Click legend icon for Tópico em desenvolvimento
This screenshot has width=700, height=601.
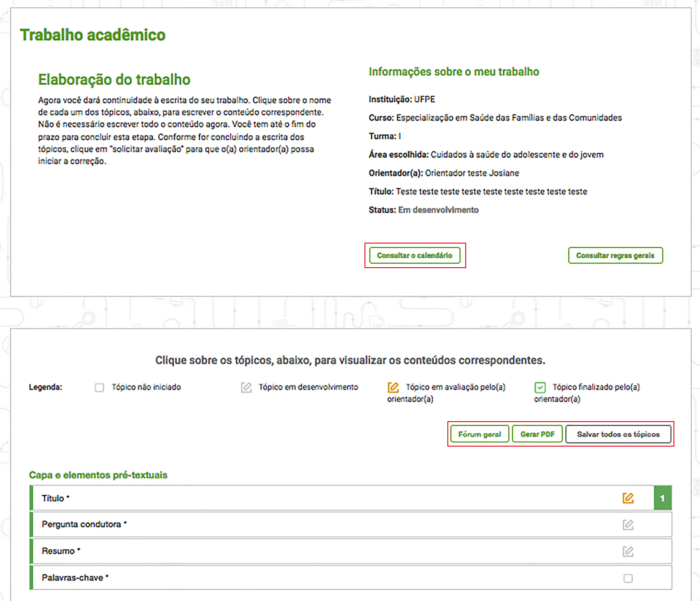point(246,387)
